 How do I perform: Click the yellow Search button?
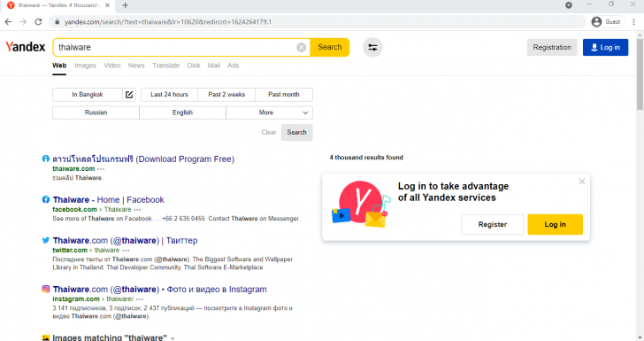tap(330, 47)
